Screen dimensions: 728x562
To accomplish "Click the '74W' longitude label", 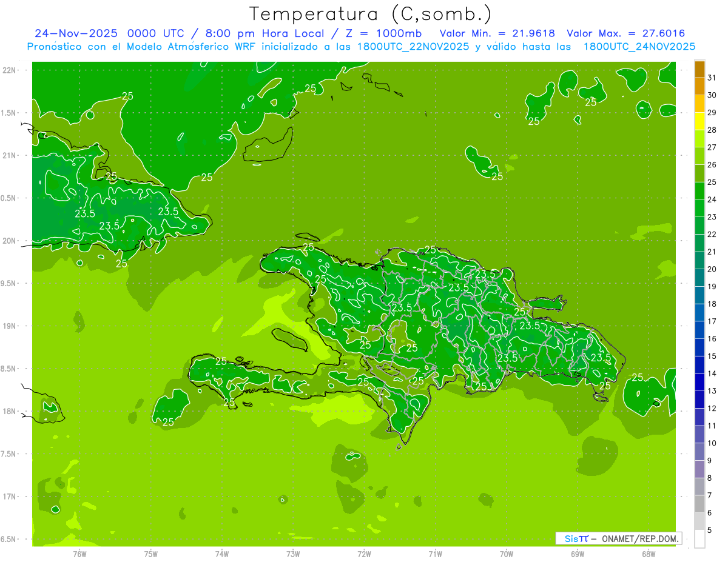I will [x=222, y=554].
